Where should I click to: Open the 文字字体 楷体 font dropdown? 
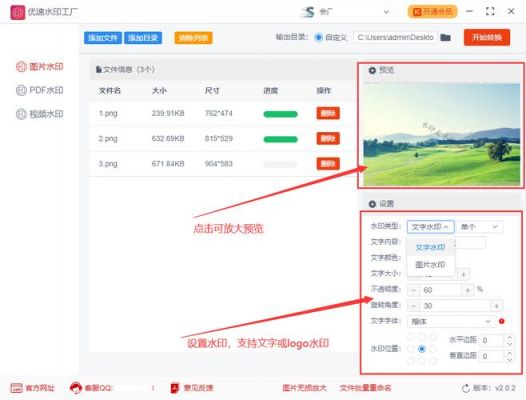(x=452, y=321)
